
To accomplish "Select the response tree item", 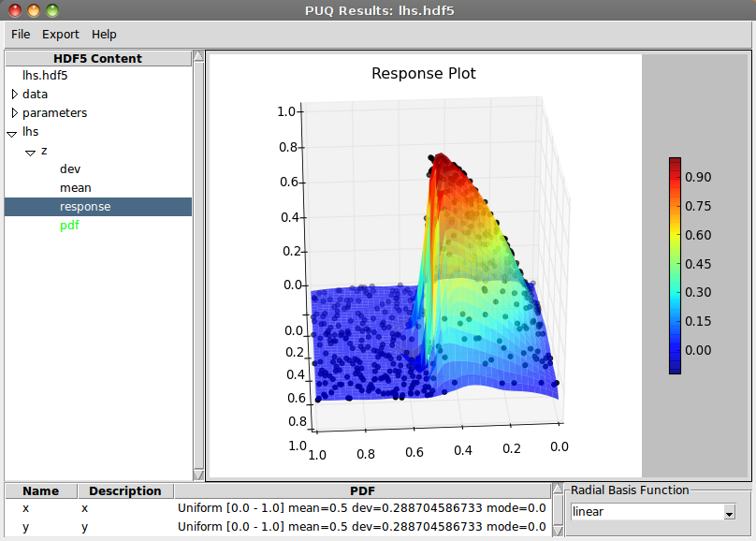I will click(x=98, y=206).
